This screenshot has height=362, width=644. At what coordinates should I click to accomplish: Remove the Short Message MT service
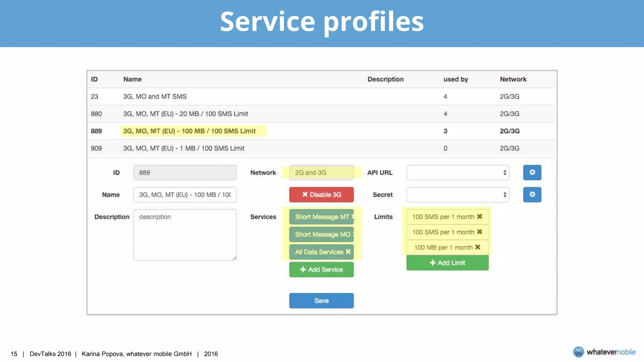click(x=353, y=217)
